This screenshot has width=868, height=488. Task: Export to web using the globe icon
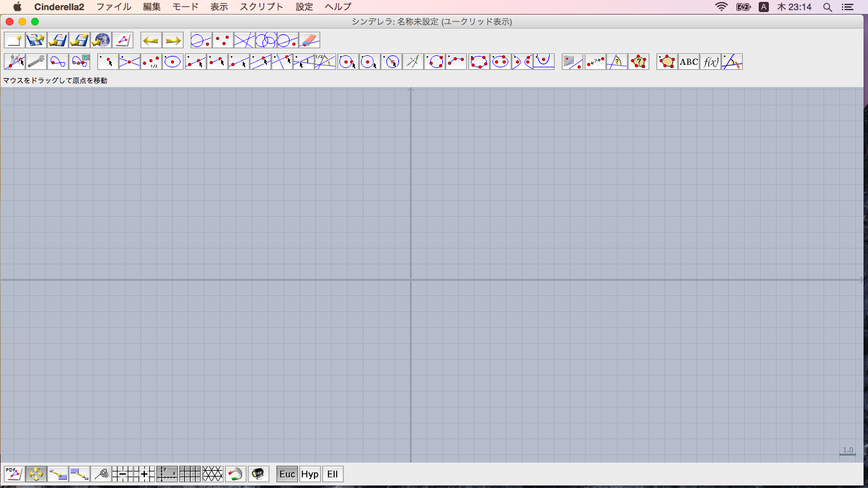coord(101,40)
